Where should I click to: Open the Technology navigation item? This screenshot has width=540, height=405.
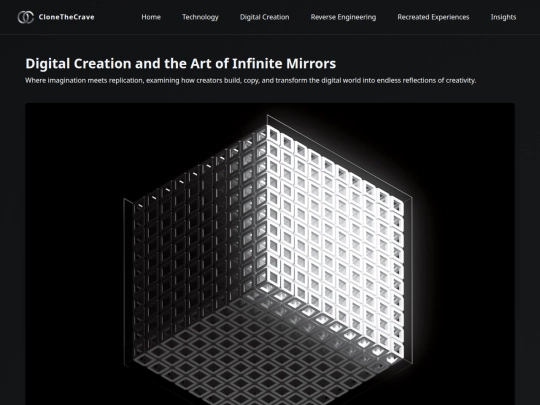click(x=200, y=17)
